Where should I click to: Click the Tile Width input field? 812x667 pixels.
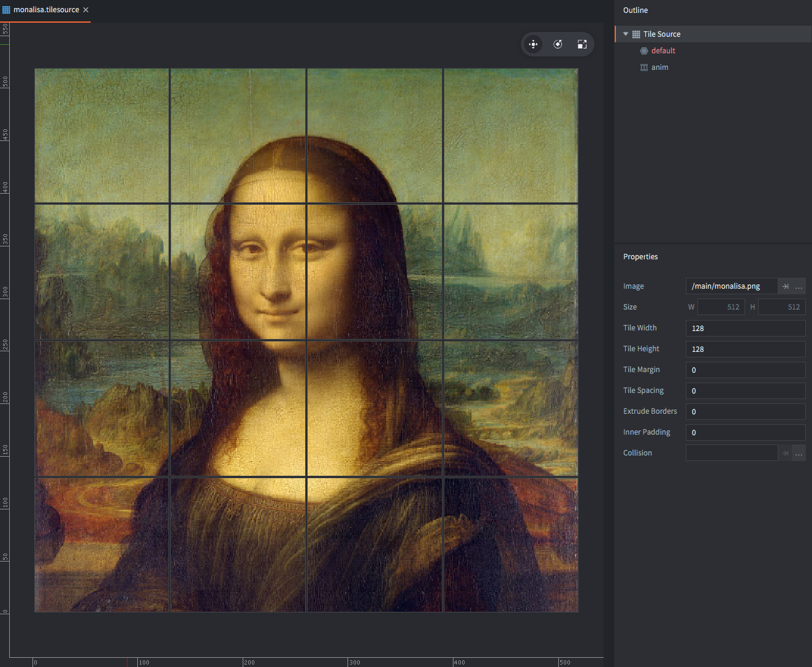click(745, 328)
